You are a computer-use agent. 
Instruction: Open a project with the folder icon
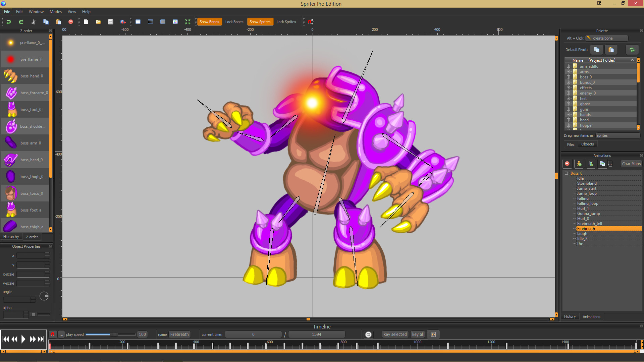coord(98,21)
